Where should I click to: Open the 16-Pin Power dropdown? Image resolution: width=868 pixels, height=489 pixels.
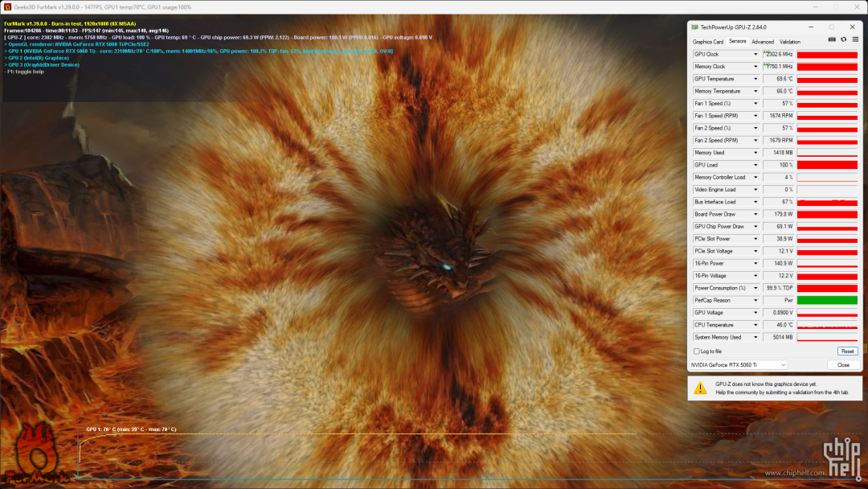(x=755, y=264)
